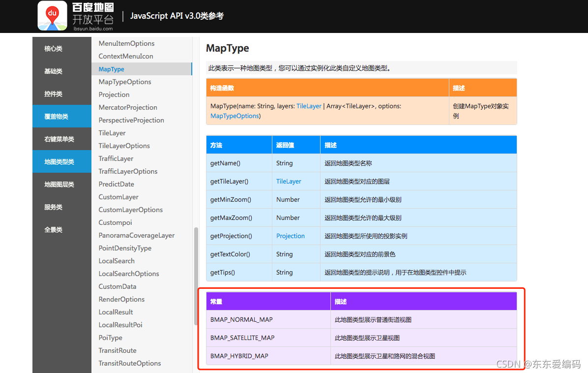Click the getTips() method cell
Viewport: 588px width, 373px height.
239,273
